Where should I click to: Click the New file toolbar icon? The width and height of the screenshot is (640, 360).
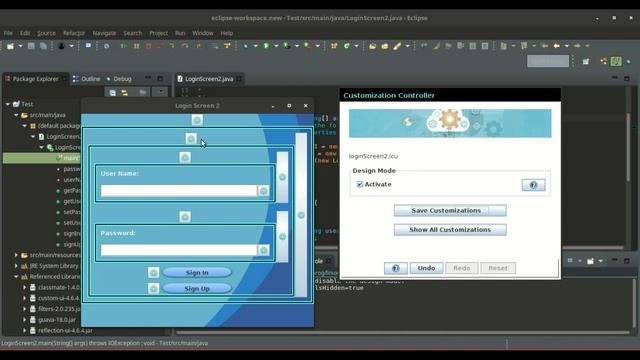10,46
